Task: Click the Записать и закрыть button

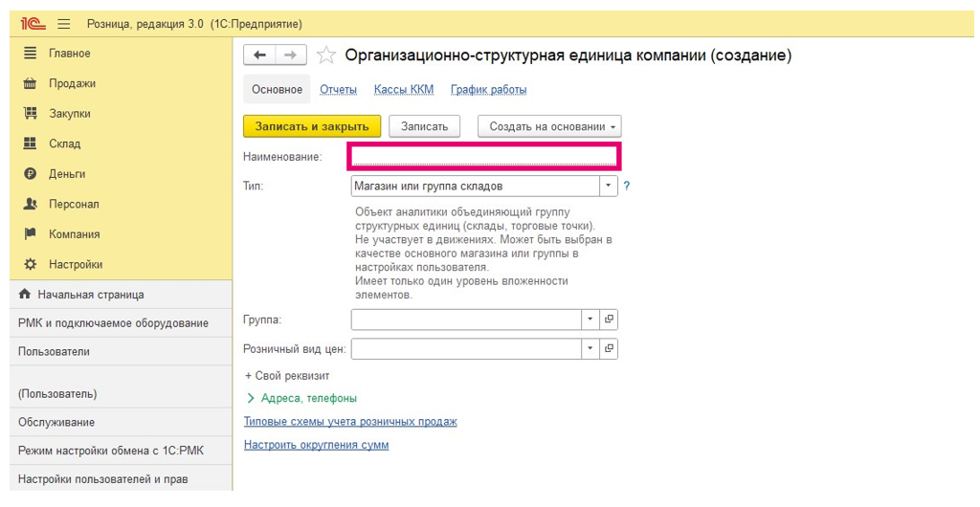Action: point(312,126)
